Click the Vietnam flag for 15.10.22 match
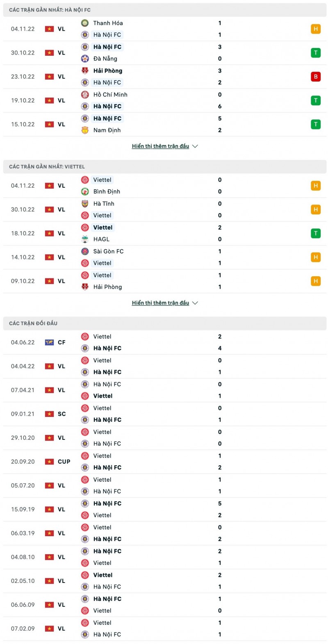 (49, 124)
